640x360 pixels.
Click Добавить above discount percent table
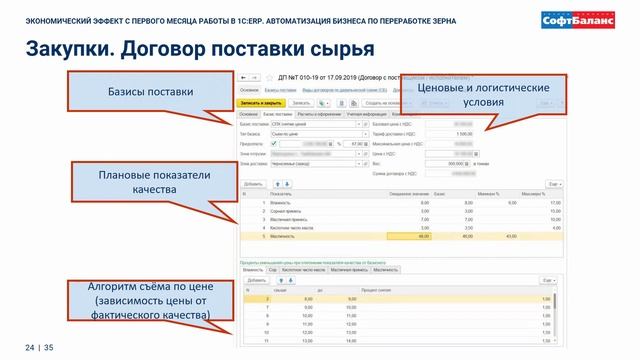click(x=257, y=280)
